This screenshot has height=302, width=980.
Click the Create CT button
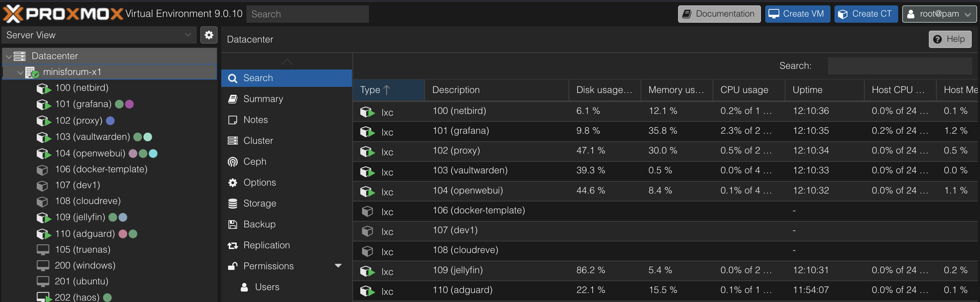tap(866, 14)
